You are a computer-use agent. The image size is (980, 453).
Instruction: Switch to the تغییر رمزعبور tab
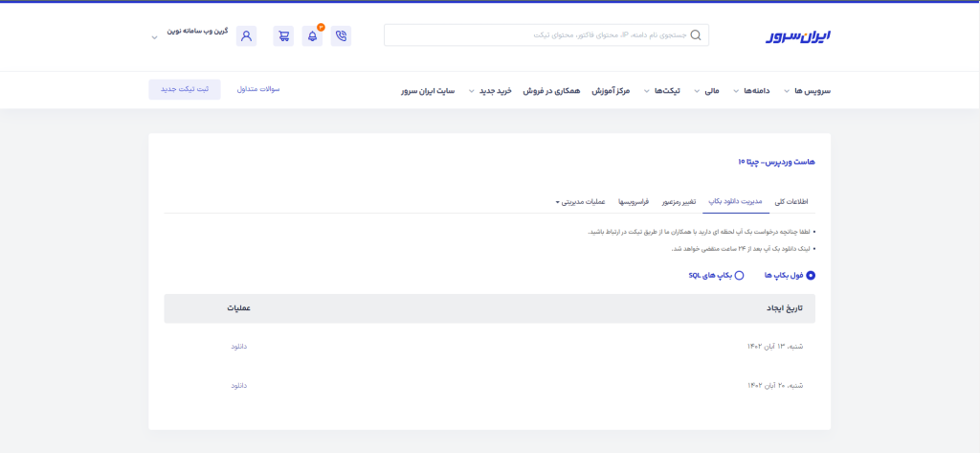pyautogui.click(x=675, y=202)
